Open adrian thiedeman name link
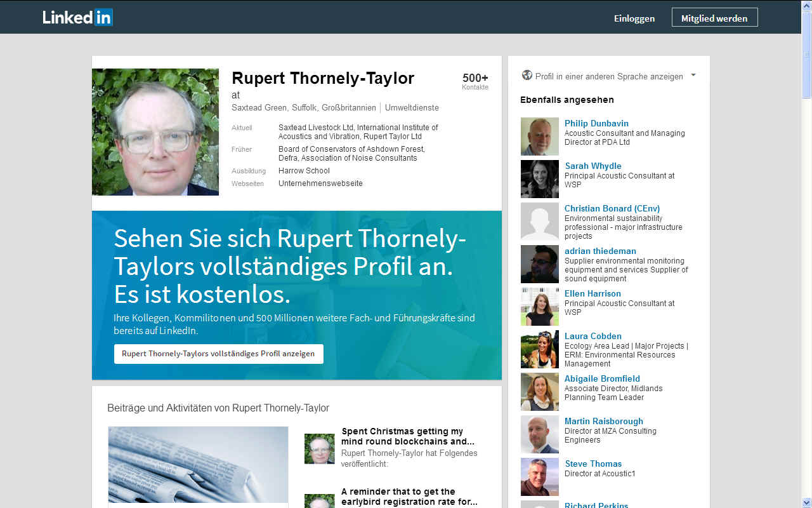 pos(600,251)
